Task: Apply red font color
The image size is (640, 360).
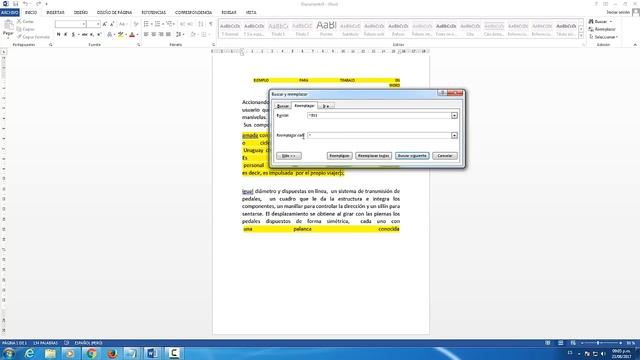Action: (132, 35)
